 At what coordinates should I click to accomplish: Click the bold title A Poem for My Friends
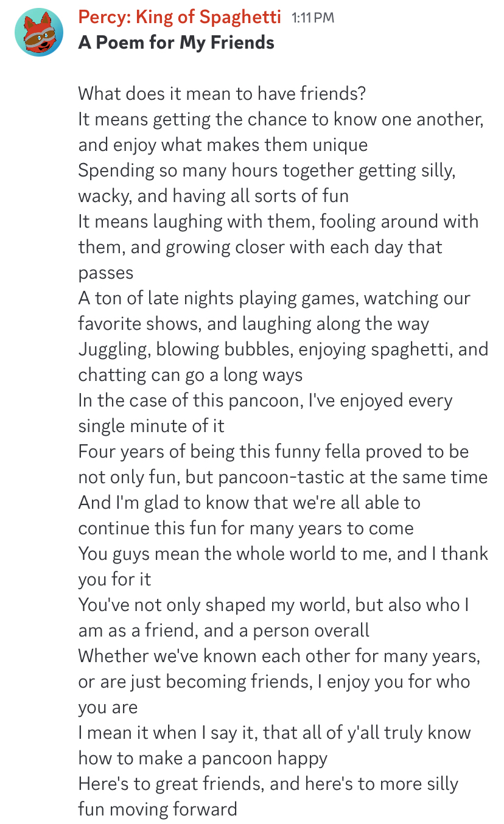[x=176, y=43]
